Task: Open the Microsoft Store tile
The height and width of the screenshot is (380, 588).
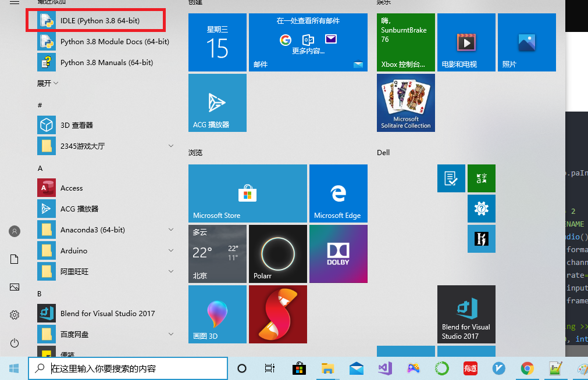Action: (x=248, y=193)
